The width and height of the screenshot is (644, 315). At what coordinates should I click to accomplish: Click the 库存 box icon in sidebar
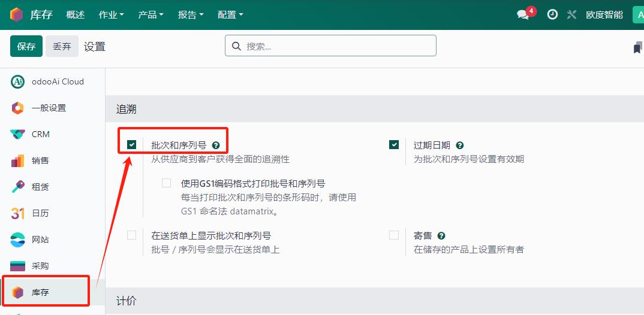[x=17, y=292]
